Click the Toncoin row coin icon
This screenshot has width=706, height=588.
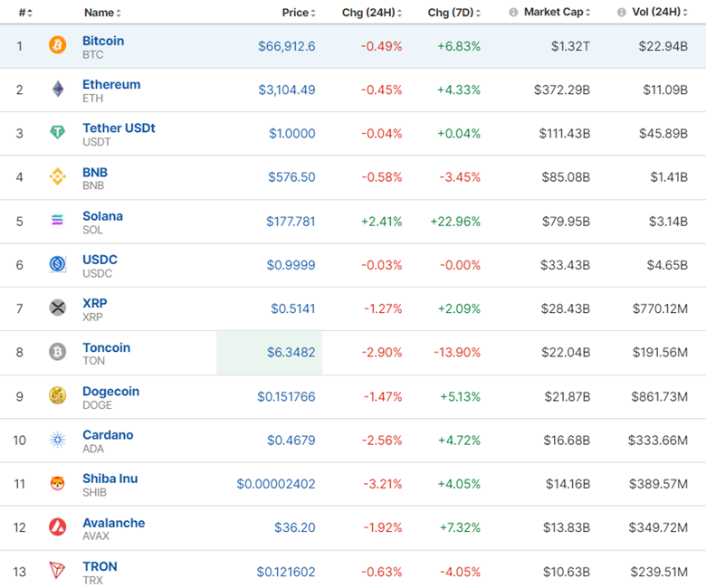[x=58, y=352]
